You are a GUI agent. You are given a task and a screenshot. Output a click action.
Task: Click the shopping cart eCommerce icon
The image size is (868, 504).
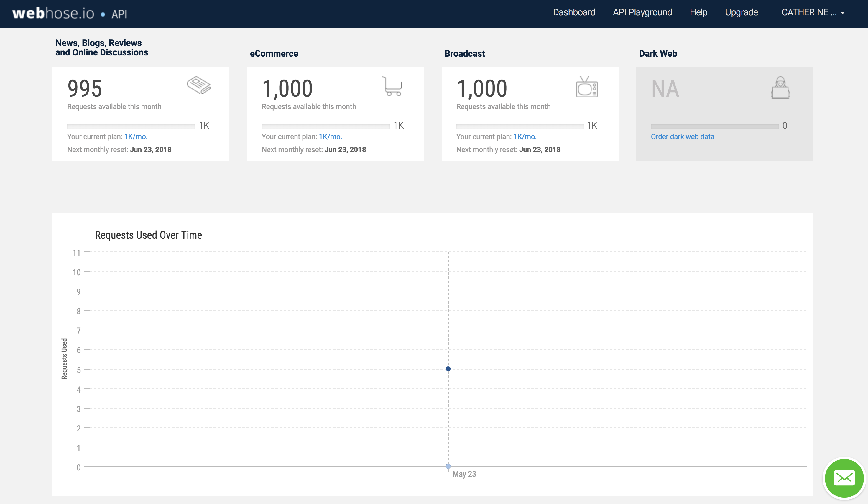coord(392,86)
